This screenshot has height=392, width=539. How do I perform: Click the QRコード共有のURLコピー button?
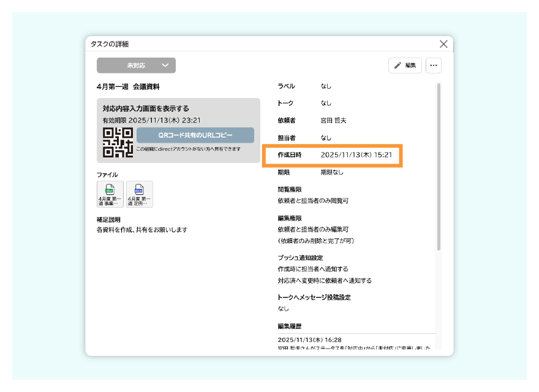click(195, 135)
